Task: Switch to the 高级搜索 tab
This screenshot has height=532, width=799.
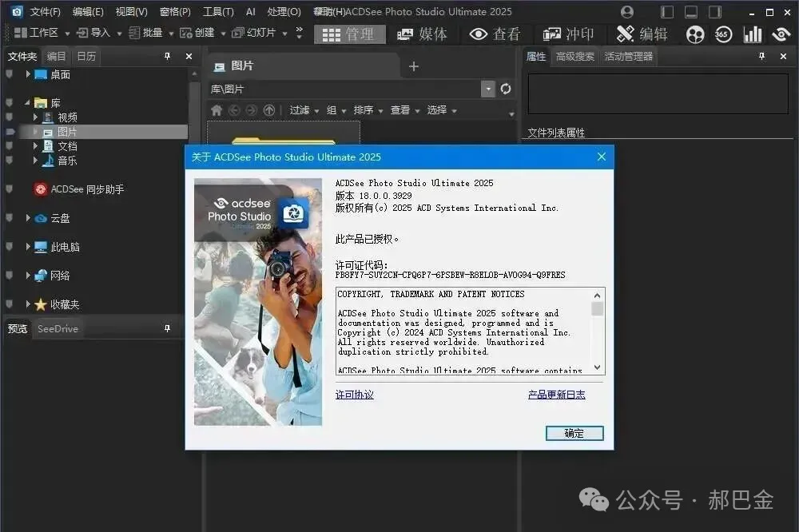Action: [574, 56]
